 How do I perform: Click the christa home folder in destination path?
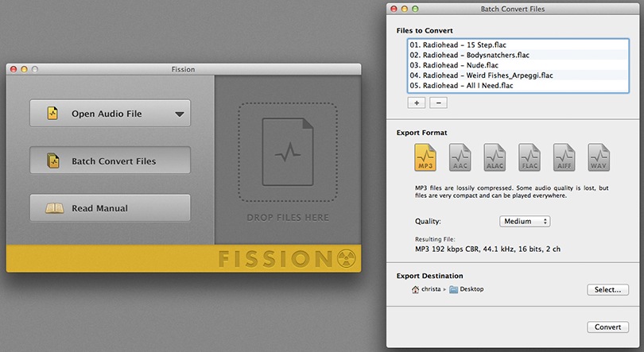point(427,289)
